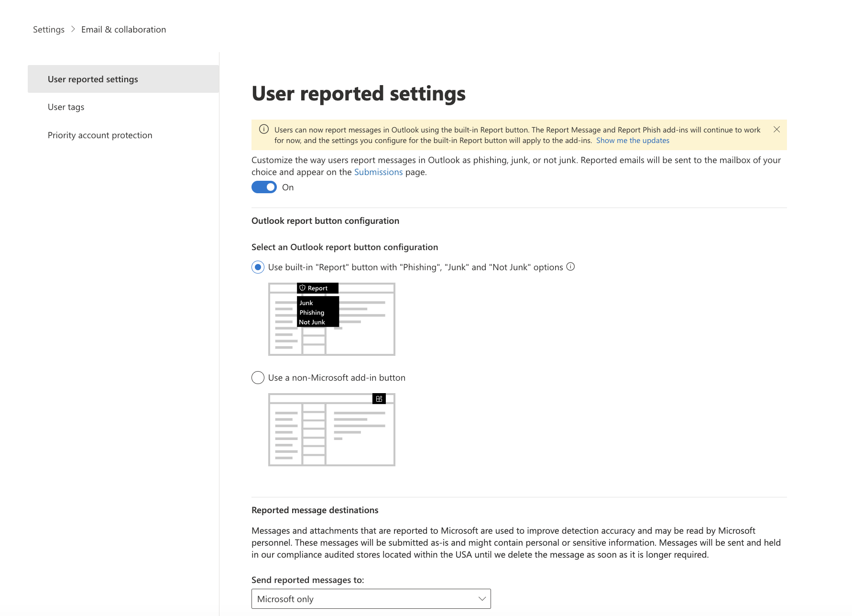Image resolution: width=852 pixels, height=616 pixels.
Task: Click the info icon in the yellow banner
Action: point(263,129)
